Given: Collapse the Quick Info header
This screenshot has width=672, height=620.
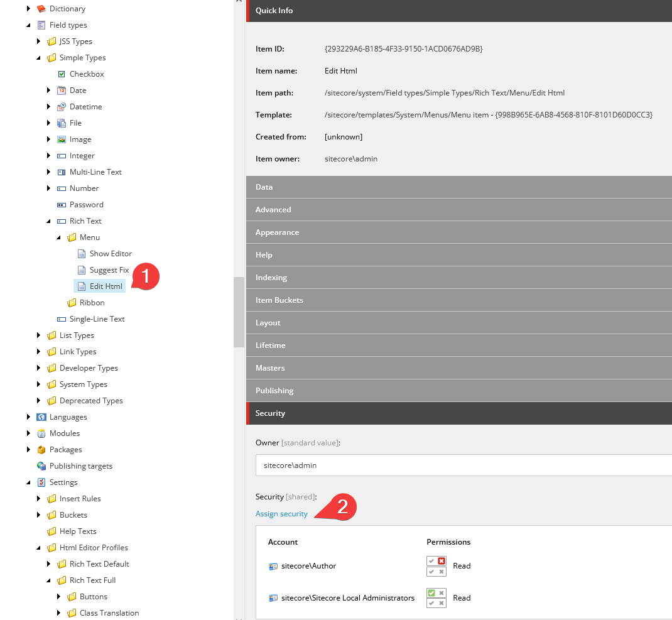Looking at the screenshot, I should point(459,11).
